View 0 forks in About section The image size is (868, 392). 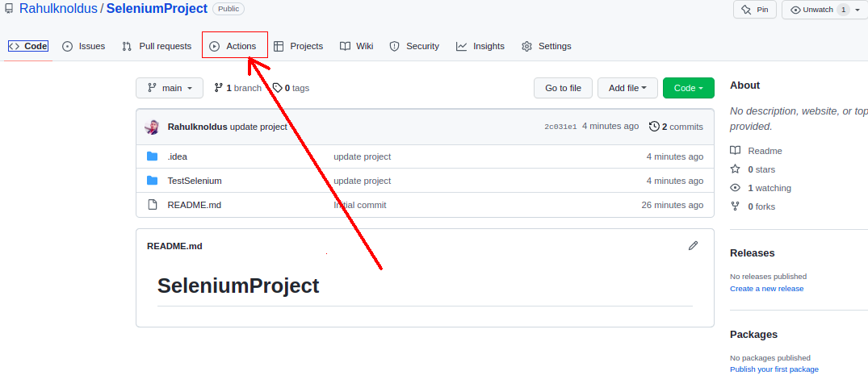(753, 206)
